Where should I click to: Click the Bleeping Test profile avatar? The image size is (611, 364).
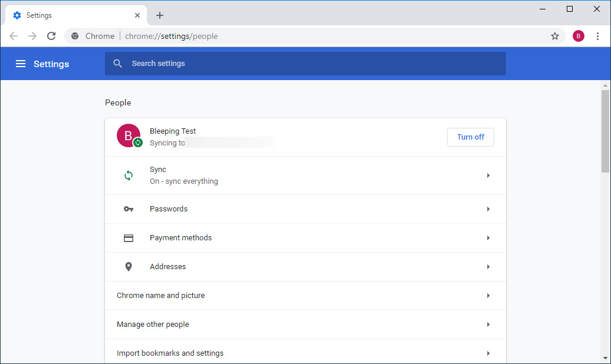pyautogui.click(x=129, y=135)
